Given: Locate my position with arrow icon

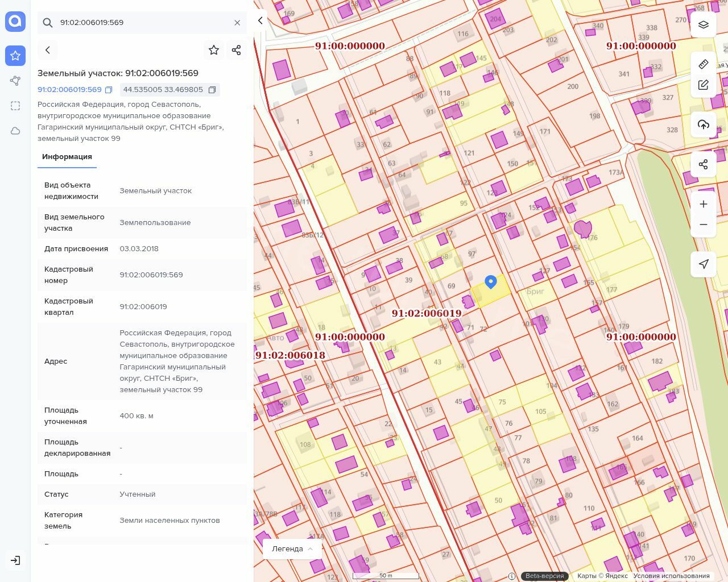Looking at the screenshot, I should pos(703,264).
